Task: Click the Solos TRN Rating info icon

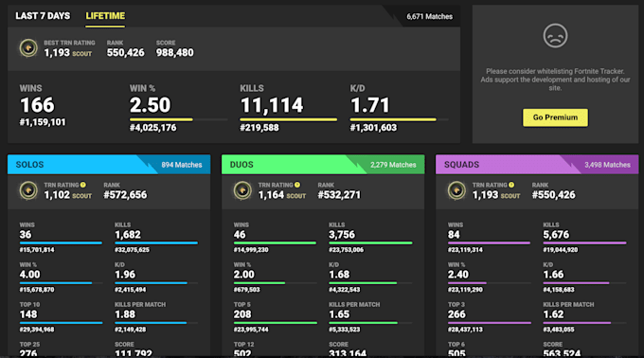Action: pyautogui.click(x=83, y=185)
